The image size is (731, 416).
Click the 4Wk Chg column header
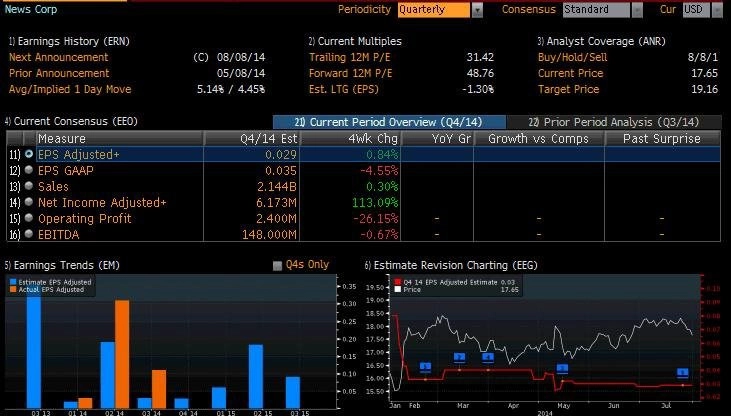[351, 139]
